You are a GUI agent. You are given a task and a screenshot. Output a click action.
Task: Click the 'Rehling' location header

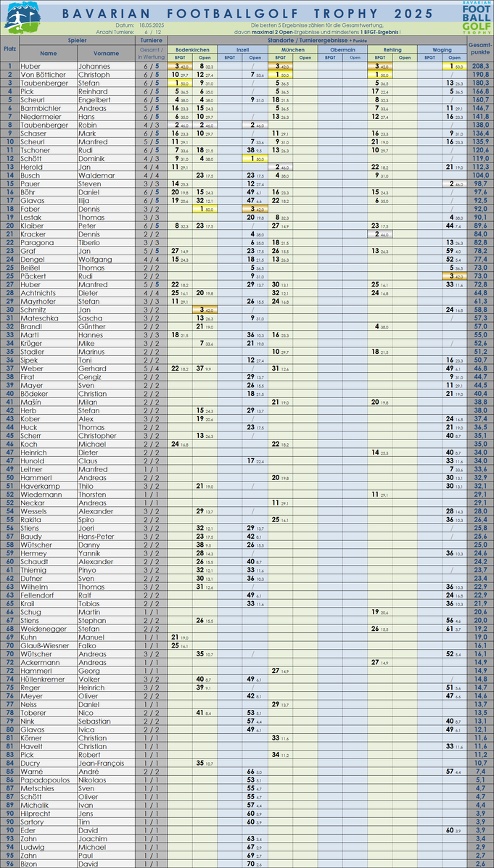pyautogui.click(x=392, y=49)
